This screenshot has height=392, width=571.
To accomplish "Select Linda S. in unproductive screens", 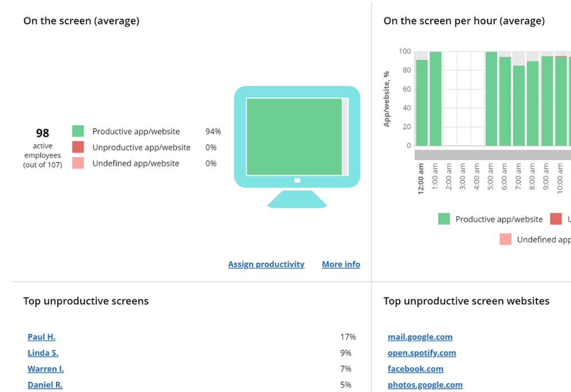I will 43,353.
